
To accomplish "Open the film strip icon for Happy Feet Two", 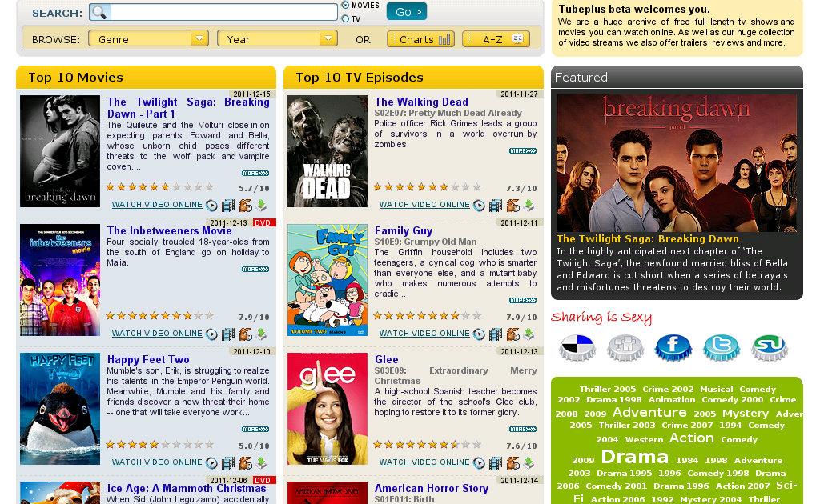I will (x=228, y=462).
